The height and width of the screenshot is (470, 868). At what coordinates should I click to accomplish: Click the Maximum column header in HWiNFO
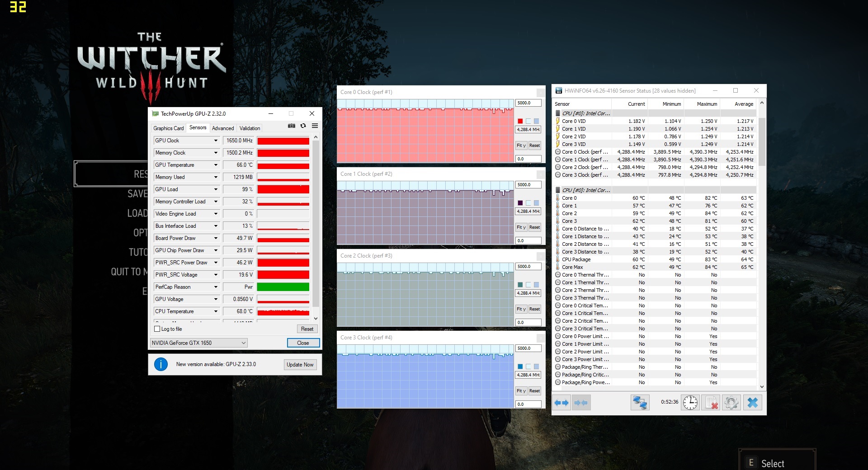point(702,104)
